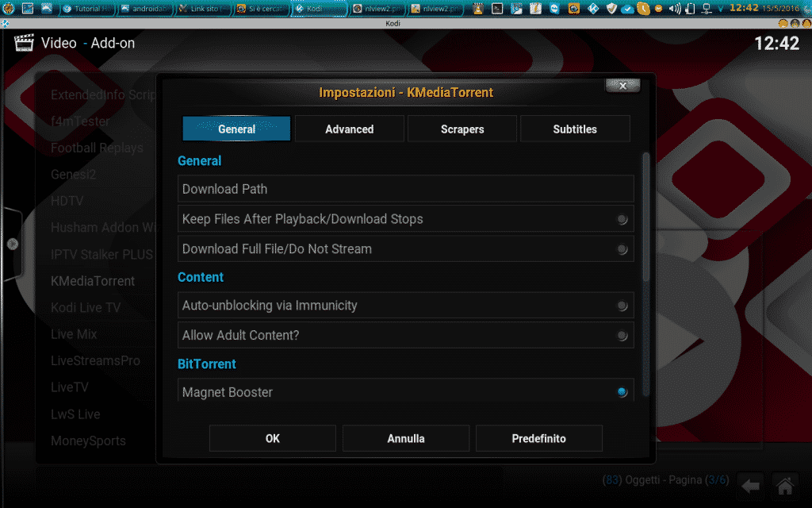Select Football Replays in the add-on list
Viewport: 812px width, 508px height.
click(x=97, y=148)
